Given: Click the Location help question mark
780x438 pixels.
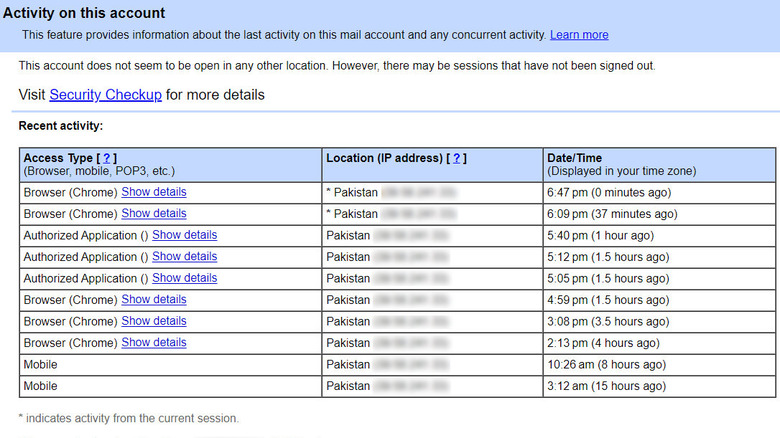Looking at the screenshot, I should (457, 158).
